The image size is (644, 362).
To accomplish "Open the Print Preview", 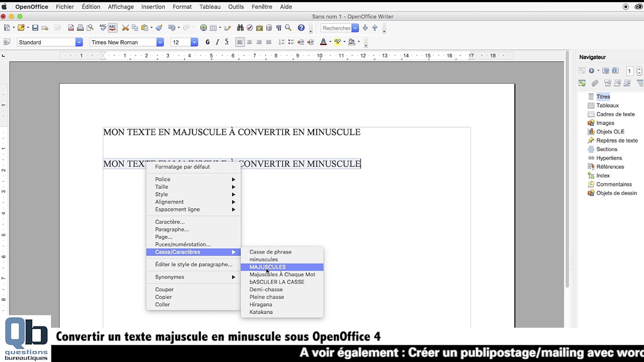I will tap(90, 28).
